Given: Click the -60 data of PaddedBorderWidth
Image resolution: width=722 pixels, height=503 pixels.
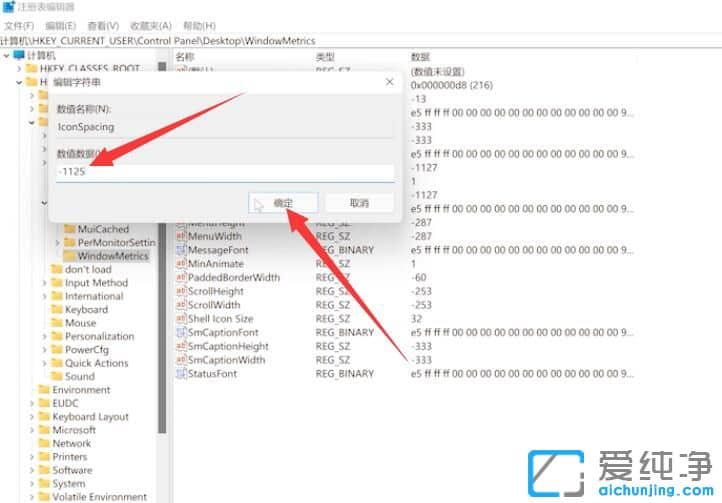Looking at the screenshot, I should (x=419, y=277).
